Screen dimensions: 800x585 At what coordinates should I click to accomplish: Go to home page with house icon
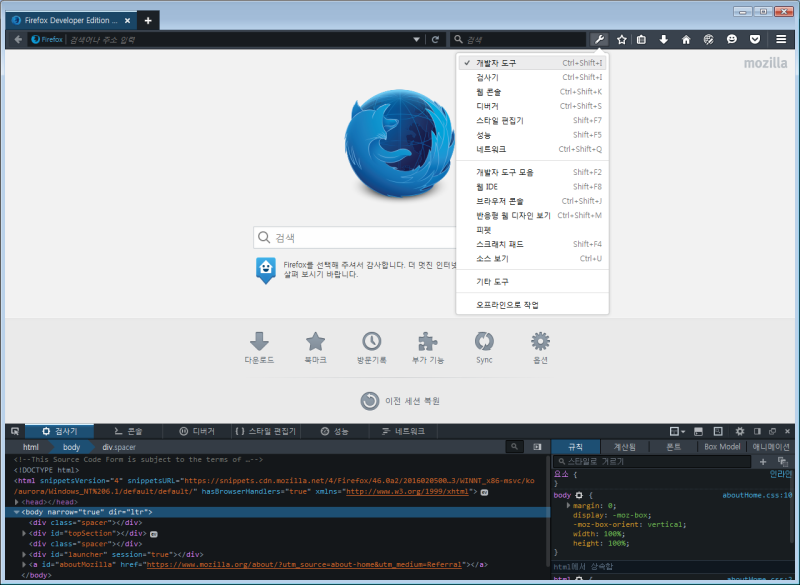tap(686, 39)
